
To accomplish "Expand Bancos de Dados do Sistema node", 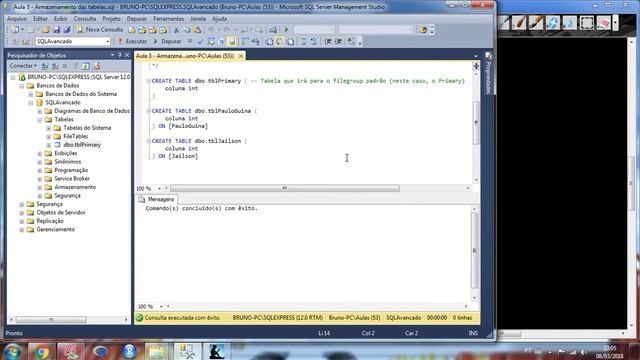I will 31,94.
